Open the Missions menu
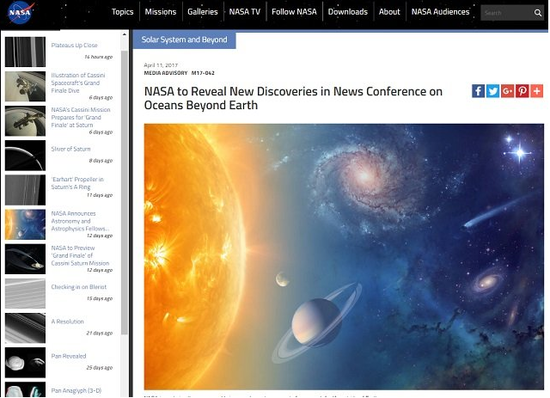Image resolution: width=550 pixels, height=398 pixels. tap(160, 12)
